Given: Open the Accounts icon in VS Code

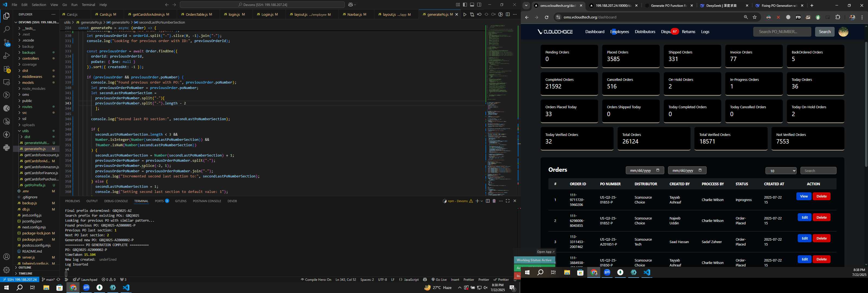Looking at the screenshot, I should pos(7,257).
